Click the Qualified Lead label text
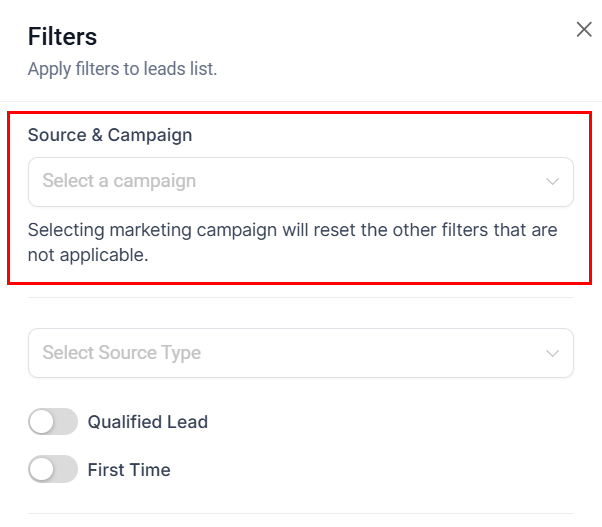 148,422
